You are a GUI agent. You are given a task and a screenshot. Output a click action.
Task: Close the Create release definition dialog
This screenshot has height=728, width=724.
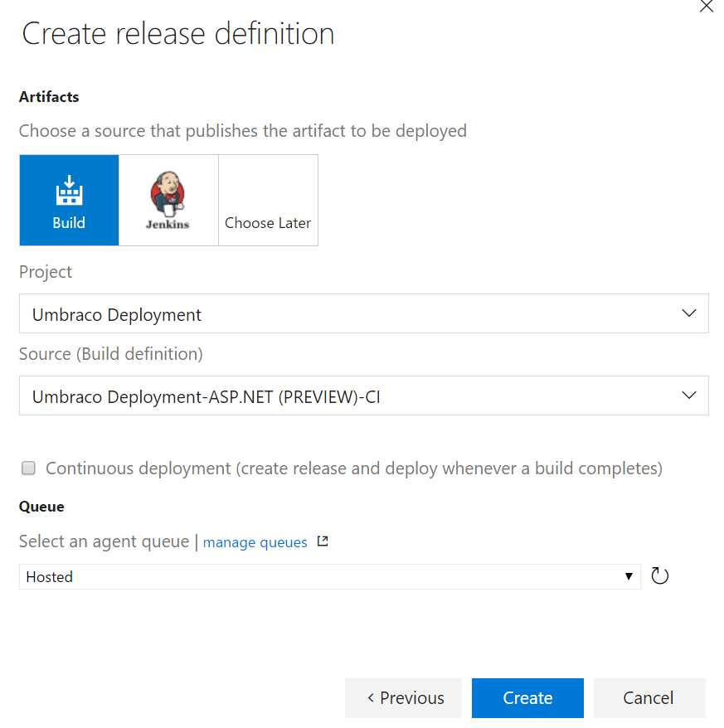(x=706, y=7)
